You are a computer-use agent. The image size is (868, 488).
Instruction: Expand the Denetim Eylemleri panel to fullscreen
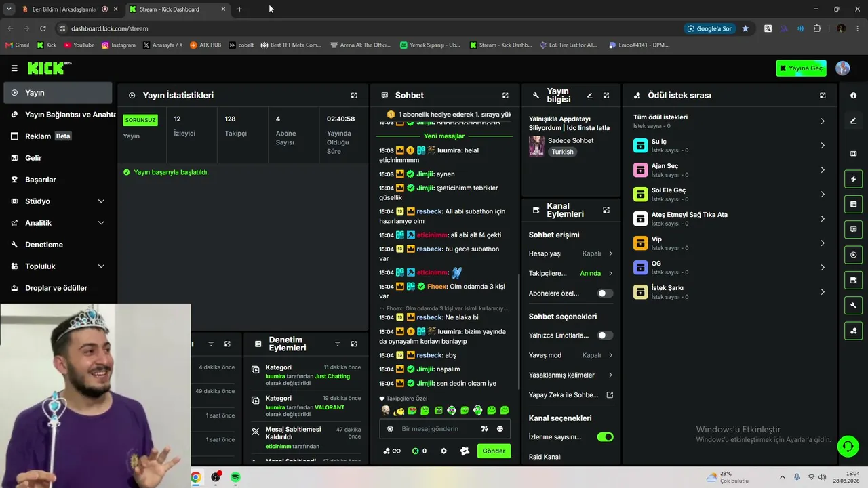pos(353,344)
